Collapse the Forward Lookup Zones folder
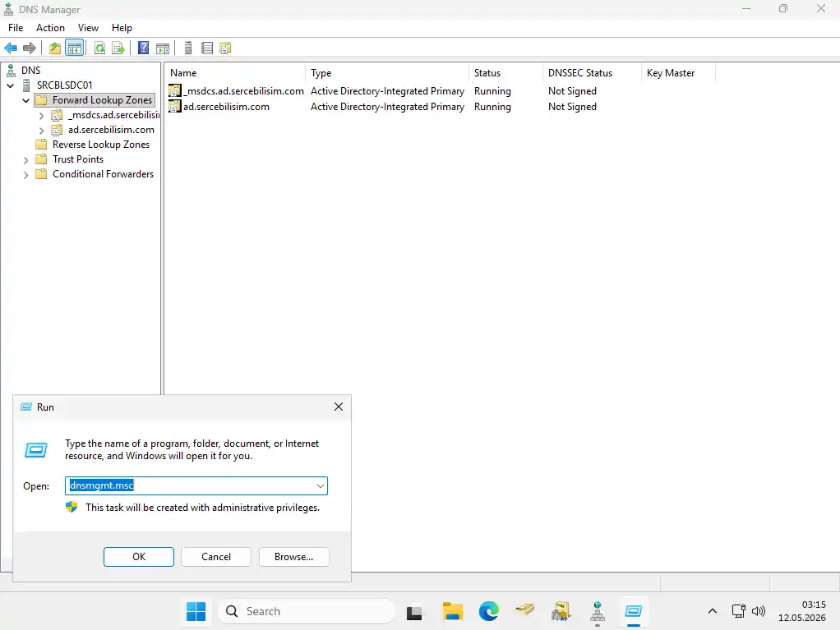840x630 pixels. (25, 100)
